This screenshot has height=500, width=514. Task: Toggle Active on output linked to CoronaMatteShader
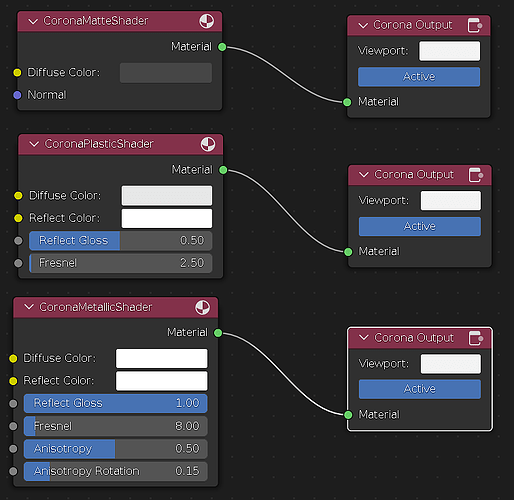coord(419,77)
